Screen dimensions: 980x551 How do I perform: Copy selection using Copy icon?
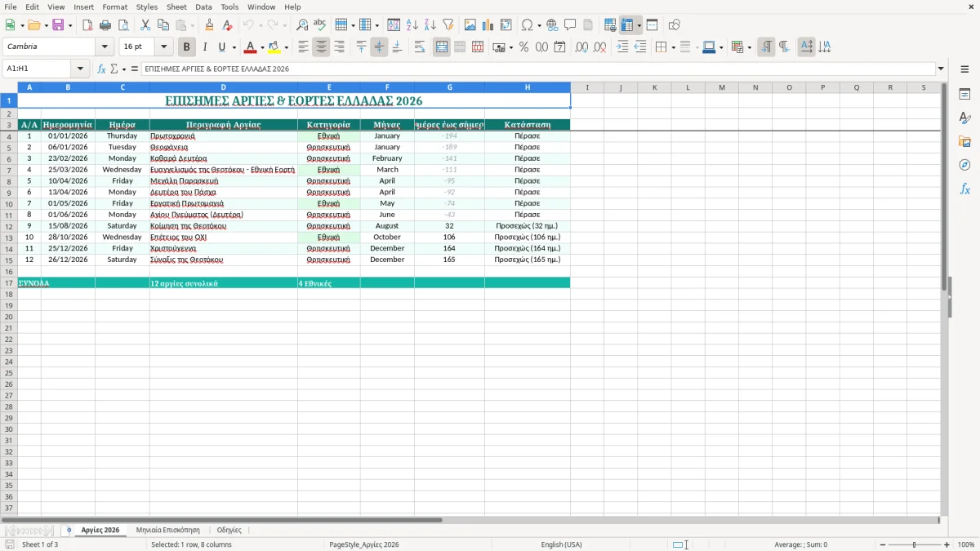[x=163, y=25]
